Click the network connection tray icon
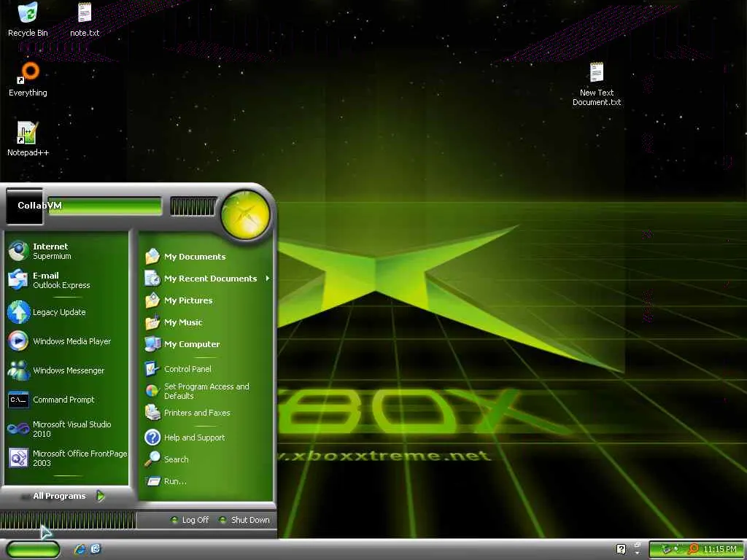This screenshot has width=747, height=560. point(667,549)
